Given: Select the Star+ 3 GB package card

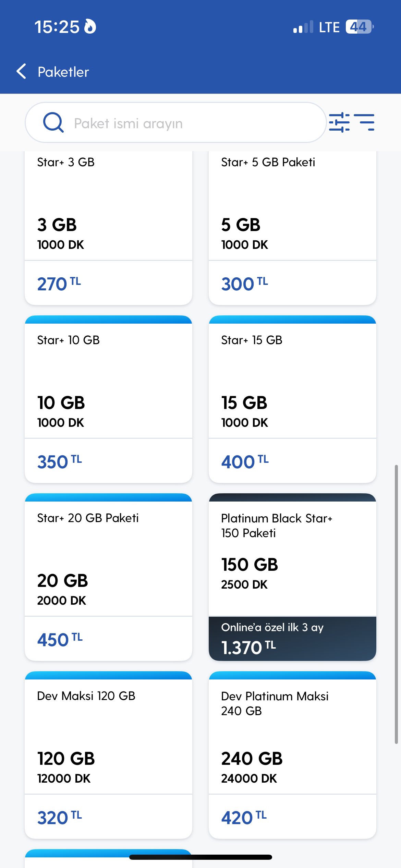Looking at the screenshot, I should tap(108, 228).
